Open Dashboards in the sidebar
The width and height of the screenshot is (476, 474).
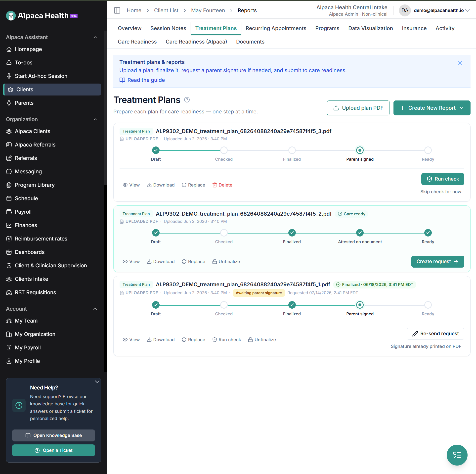click(x=30, y=252)
